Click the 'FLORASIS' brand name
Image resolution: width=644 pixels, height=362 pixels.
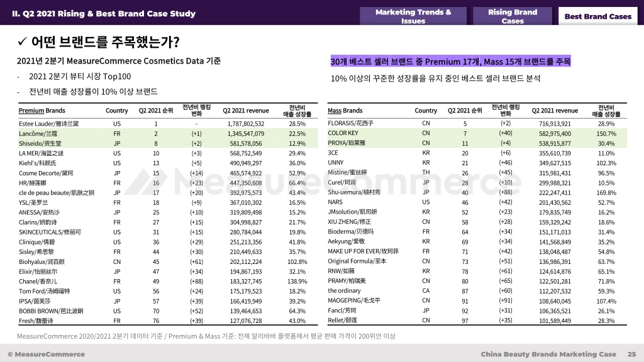pyautogui.click(x=351, y=123)
